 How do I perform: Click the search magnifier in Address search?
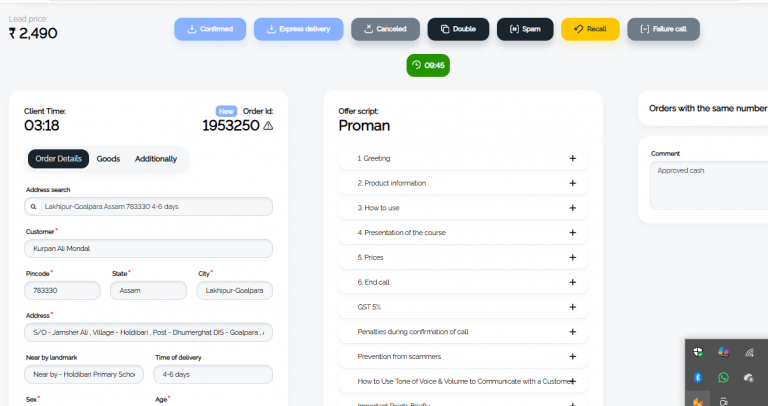33,207
